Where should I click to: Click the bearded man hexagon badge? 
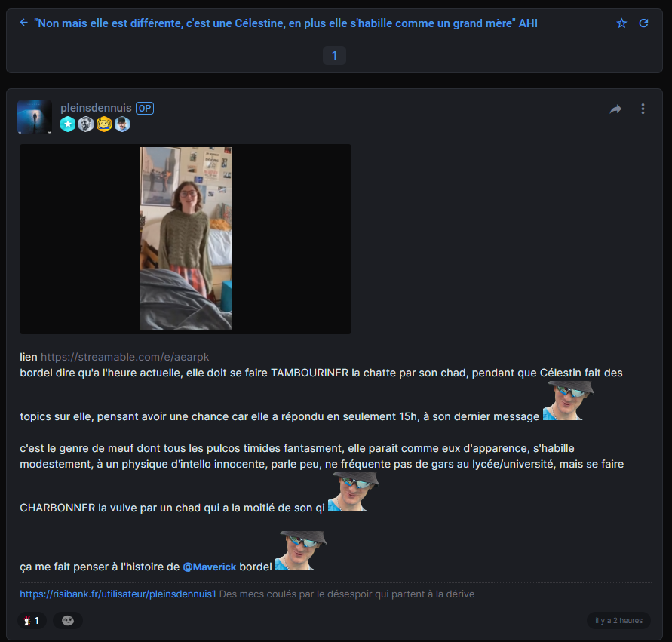[86, 124]
